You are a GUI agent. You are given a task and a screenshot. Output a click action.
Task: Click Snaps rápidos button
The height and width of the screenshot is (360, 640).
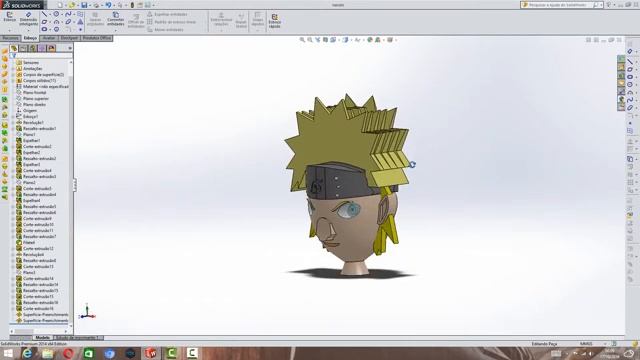pos(258,20)
